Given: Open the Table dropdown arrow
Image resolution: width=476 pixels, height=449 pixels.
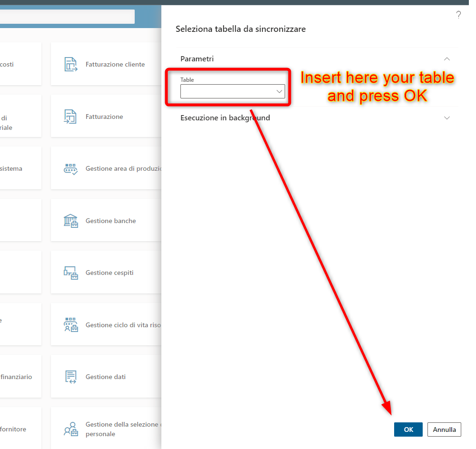Looking at the screenshot, I should tap(279, 91).
